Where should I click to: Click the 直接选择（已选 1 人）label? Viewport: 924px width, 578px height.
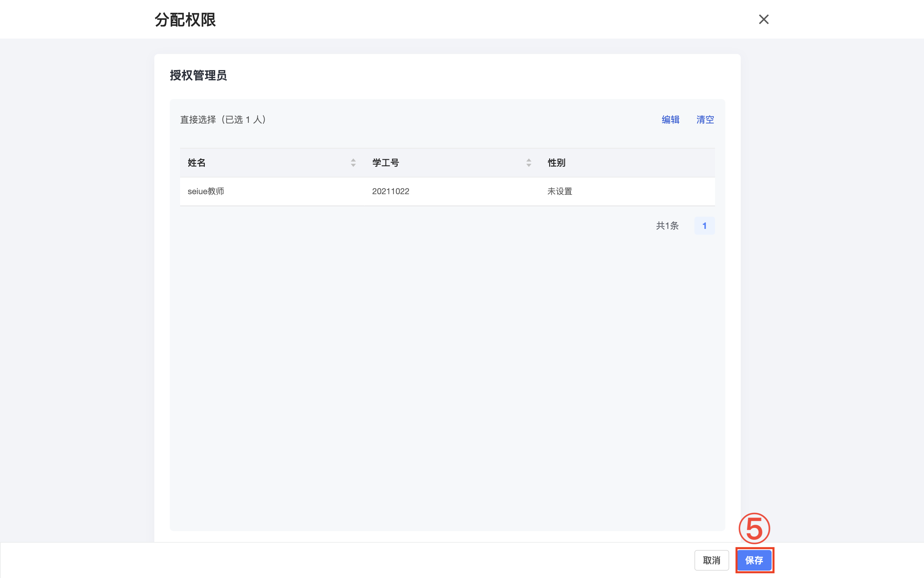(x=223, y=120)
